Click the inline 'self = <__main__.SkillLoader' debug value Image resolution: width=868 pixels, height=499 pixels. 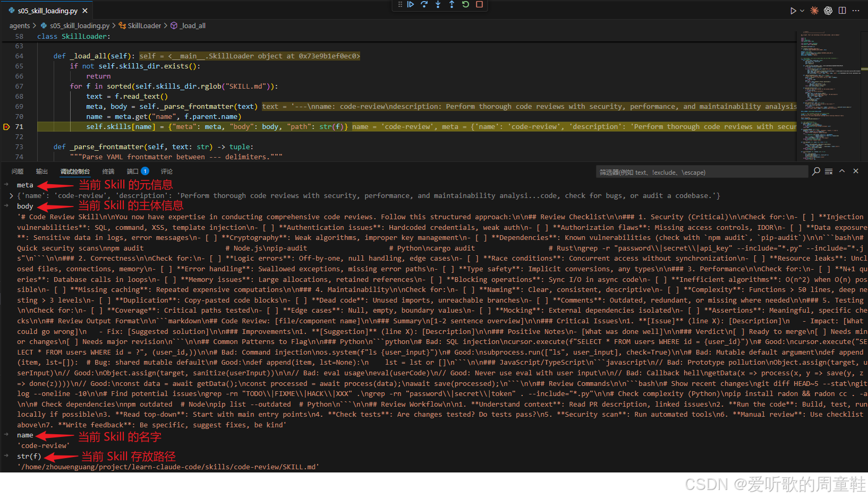(x=250, y=56)
